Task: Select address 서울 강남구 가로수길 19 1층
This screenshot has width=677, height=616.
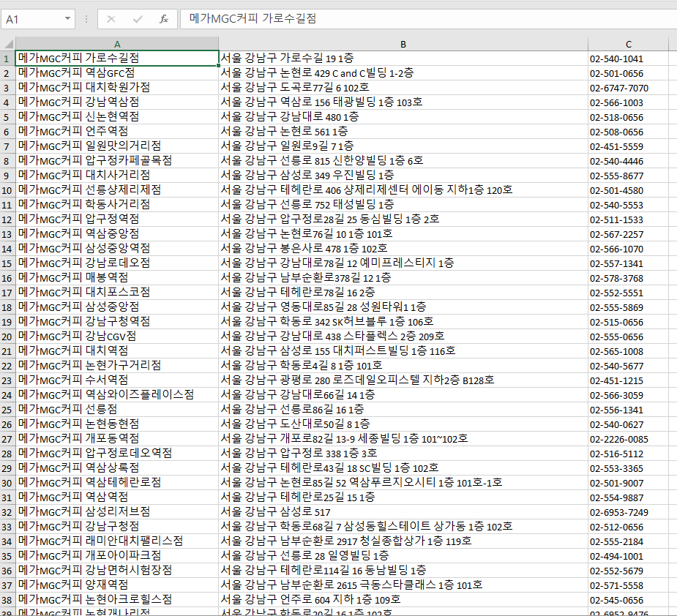Action: [x=403, y=59]
